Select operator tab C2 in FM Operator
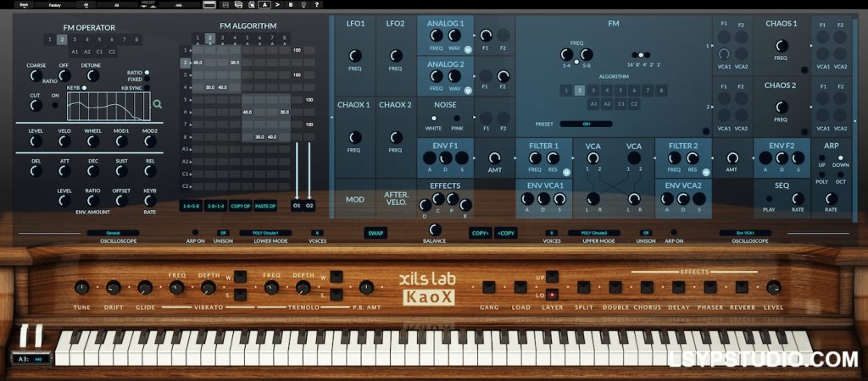 [112, 52]
